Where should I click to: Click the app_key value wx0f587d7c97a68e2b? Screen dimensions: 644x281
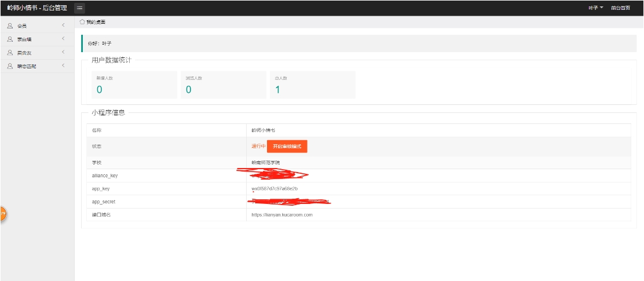click(x=275, y=189)
